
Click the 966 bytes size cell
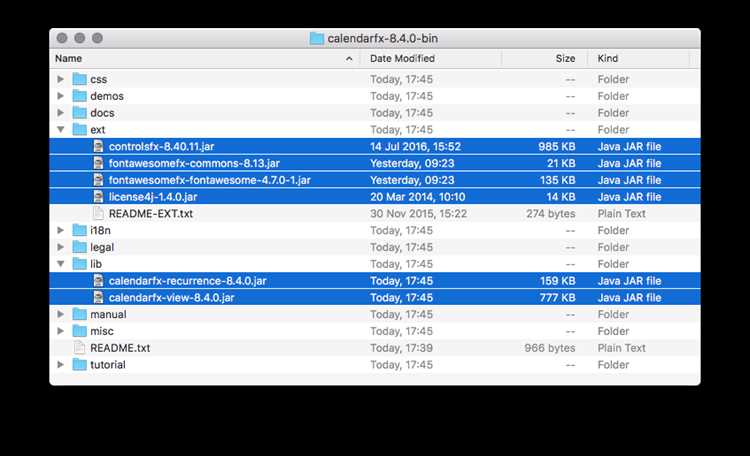click(x=550, y=347)
